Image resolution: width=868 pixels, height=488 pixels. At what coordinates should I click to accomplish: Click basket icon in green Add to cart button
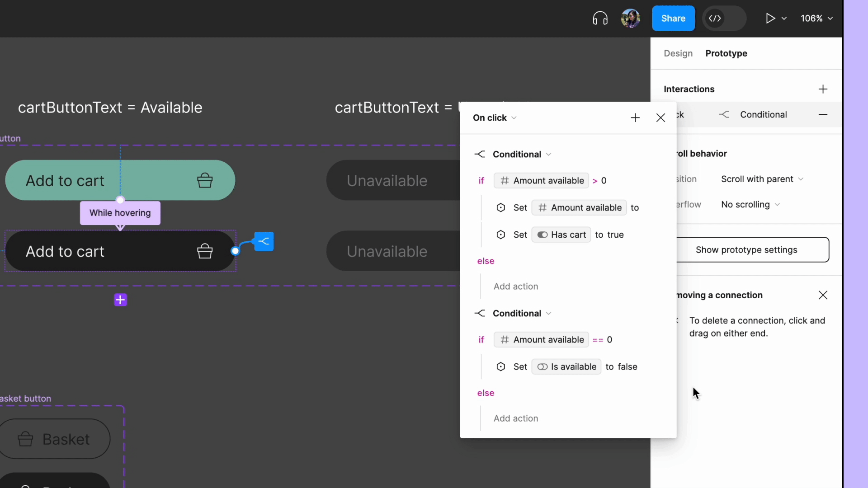(x=205, y=180)
